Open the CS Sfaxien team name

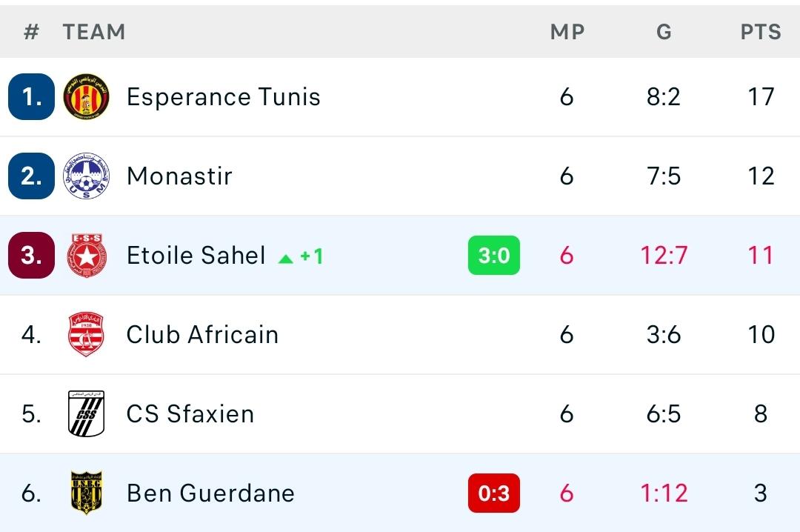pyautogui.click(x=190, y=413)
